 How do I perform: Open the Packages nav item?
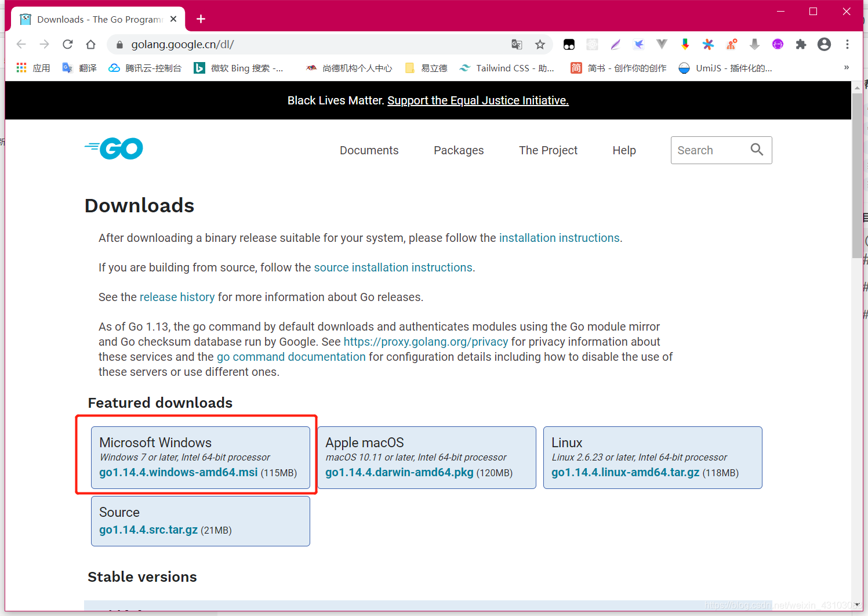point(459,150)
